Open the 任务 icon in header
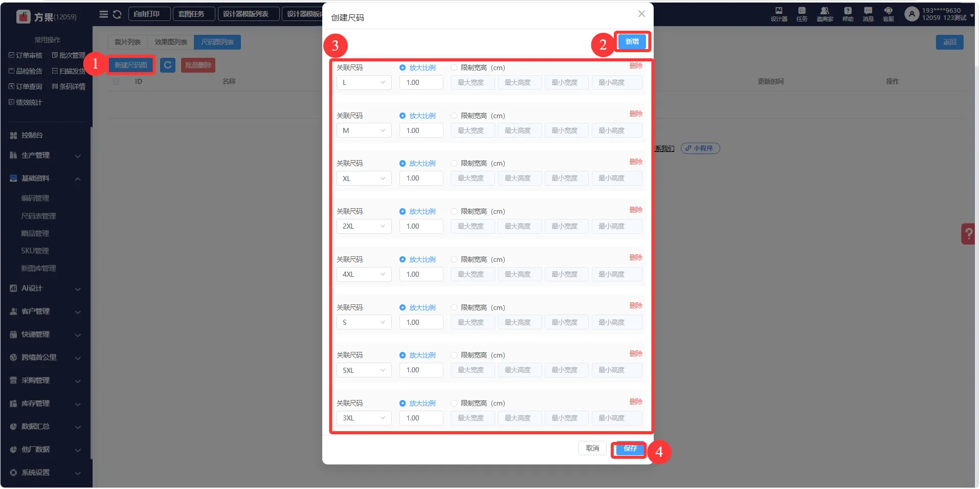 click(802, 14)
